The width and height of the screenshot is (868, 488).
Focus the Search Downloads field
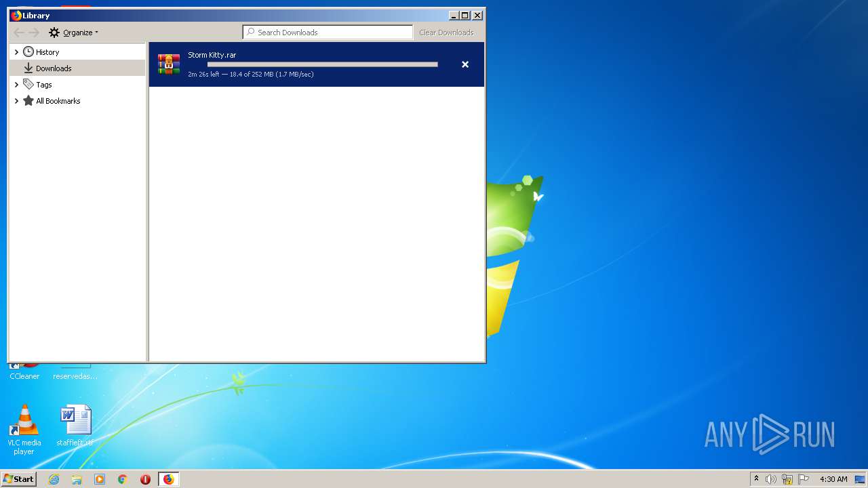pyautogui.click(x=328, y=32)
